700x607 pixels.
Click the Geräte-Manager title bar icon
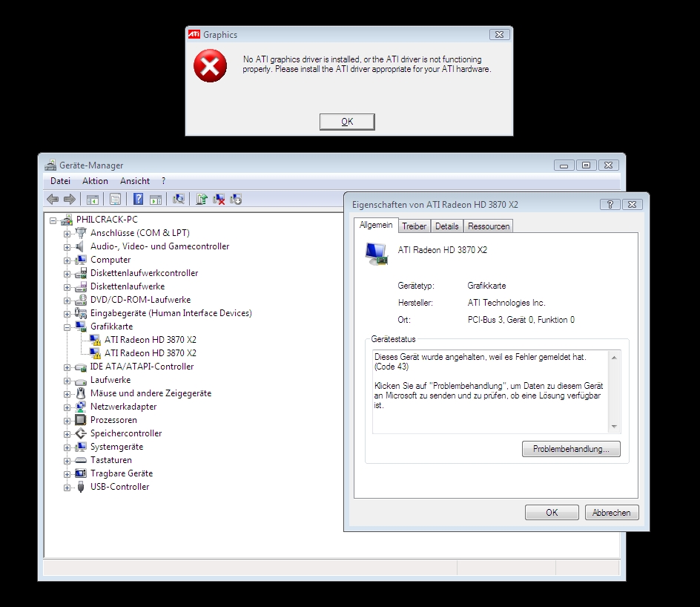click(x=50, y=165)
